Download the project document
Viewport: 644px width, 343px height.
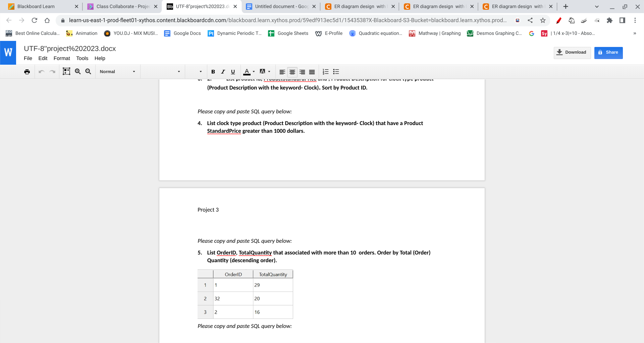click(572, 53)
